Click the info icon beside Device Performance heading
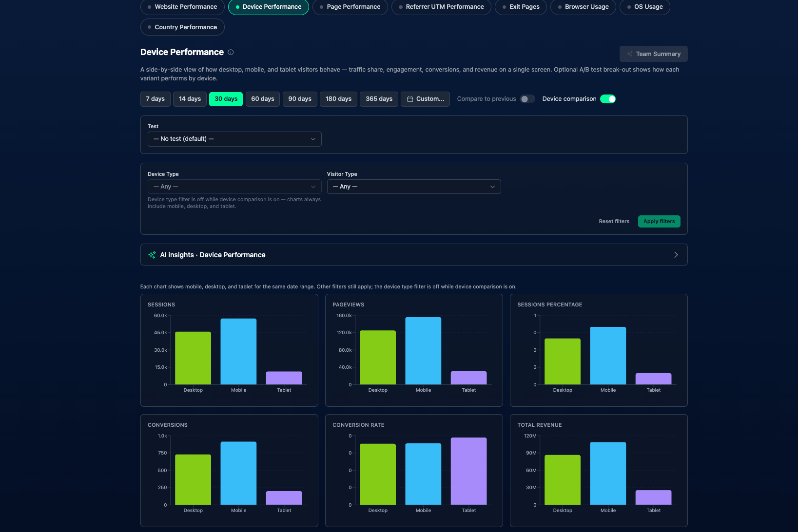 tap(231, 52)
